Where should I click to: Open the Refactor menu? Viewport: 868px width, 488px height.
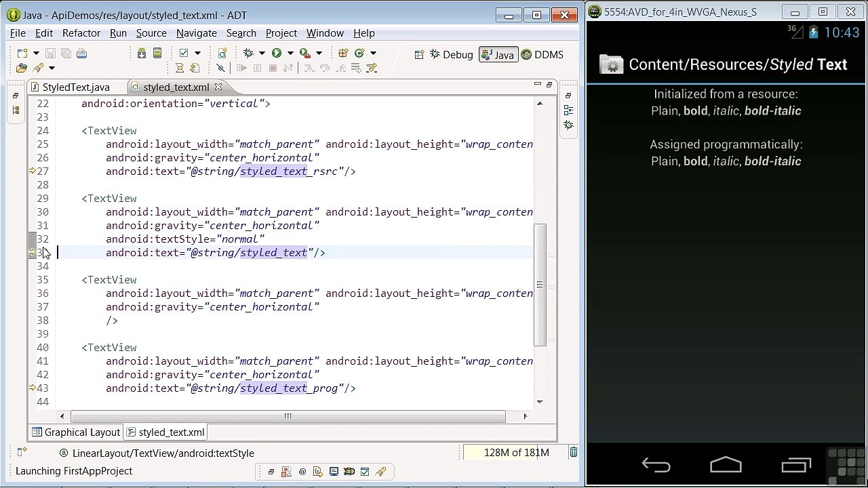click(x=81, y=33)
